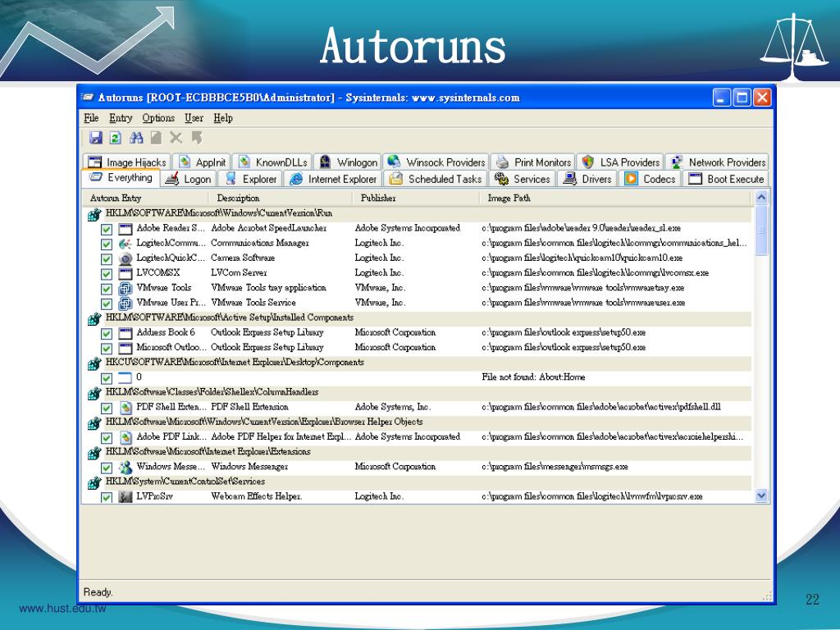Open the Entry menu
The height and width of the screenshot is (630, 840).
(x=121, y=118)
